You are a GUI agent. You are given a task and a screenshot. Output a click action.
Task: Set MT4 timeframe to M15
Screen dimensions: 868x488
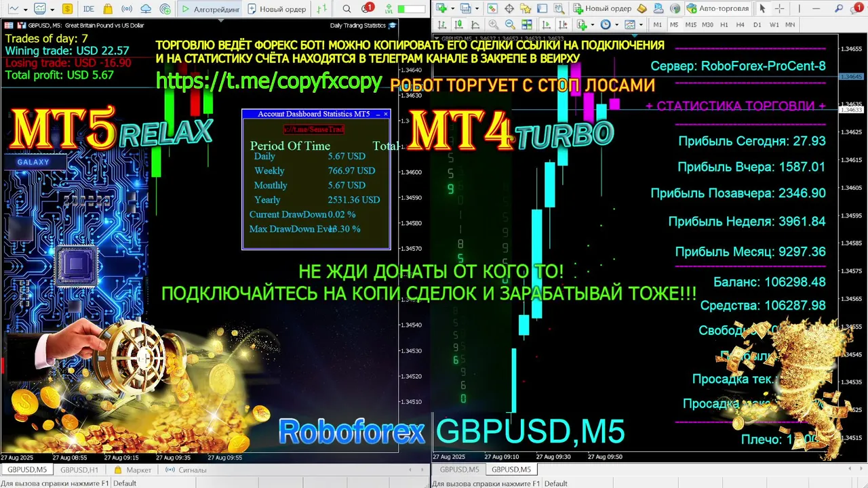[x=691, y=24]
